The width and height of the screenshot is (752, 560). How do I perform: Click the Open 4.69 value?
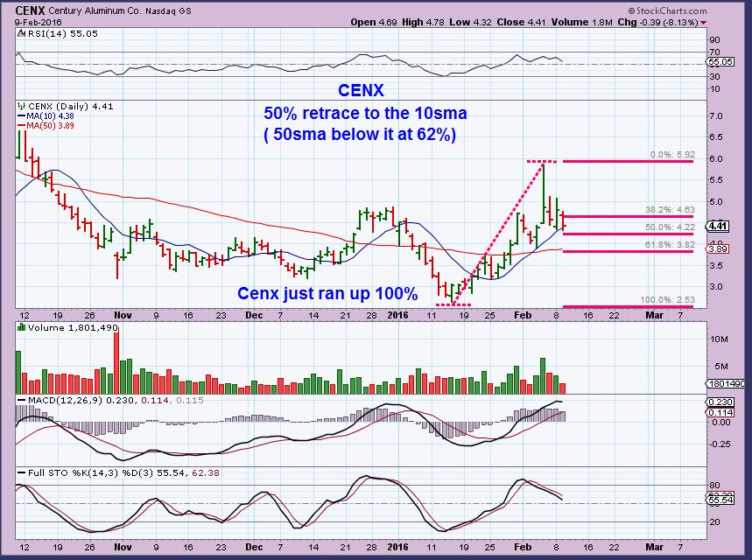(x=374, y=22)
